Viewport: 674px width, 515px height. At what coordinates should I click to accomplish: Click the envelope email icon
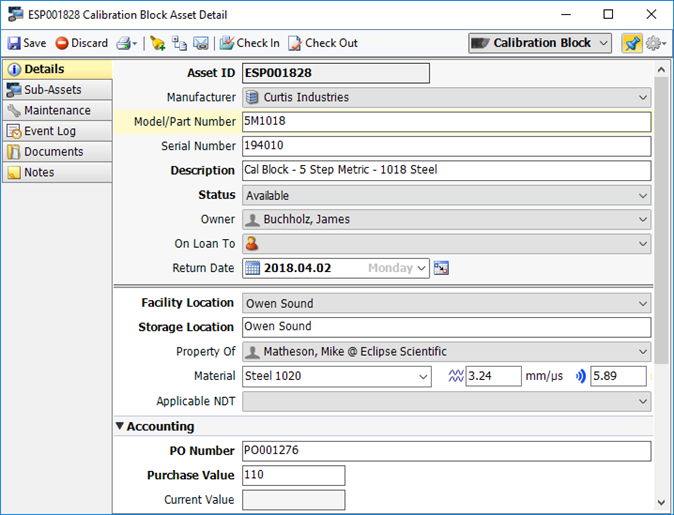[201, 43]
